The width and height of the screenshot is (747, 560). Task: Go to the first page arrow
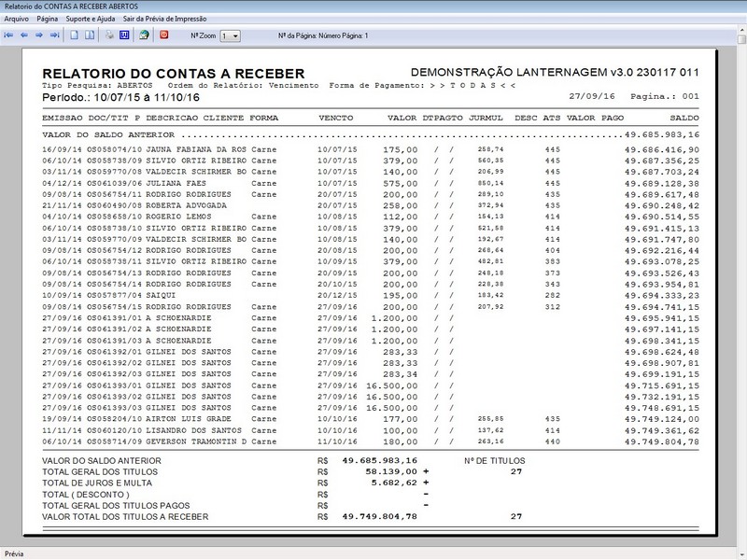point(8,35)
